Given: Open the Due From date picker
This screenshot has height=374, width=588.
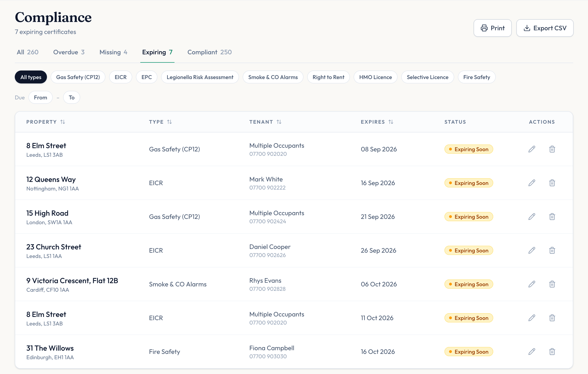Looking at the screenshot, I should (x=40, y=97).
